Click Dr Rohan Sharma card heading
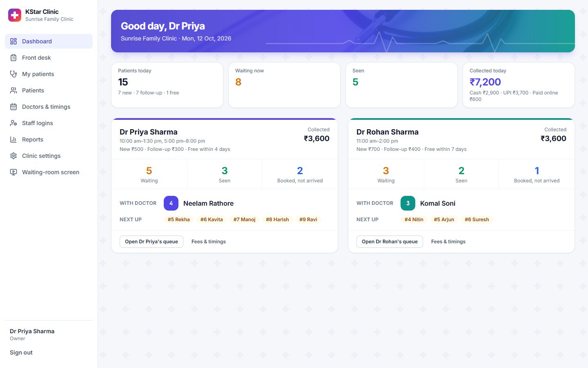 pos(388,132)
